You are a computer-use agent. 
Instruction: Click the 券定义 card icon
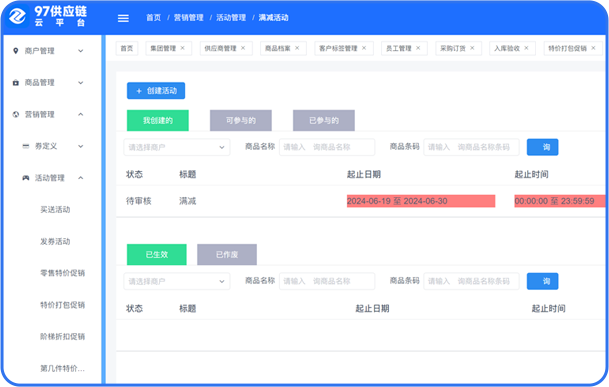[x=26, y=146]
